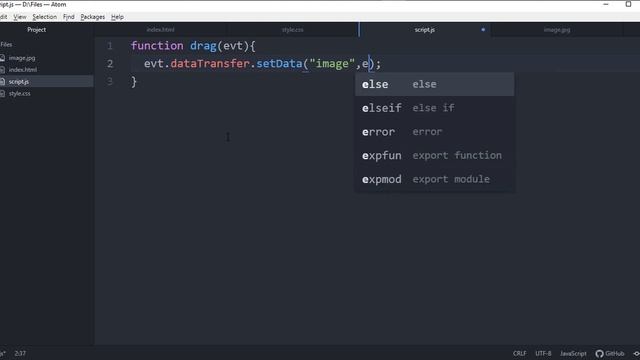Screen dimensions: 640x360
Task: Change JavaScript grammar selector
Action: [573, 353]
